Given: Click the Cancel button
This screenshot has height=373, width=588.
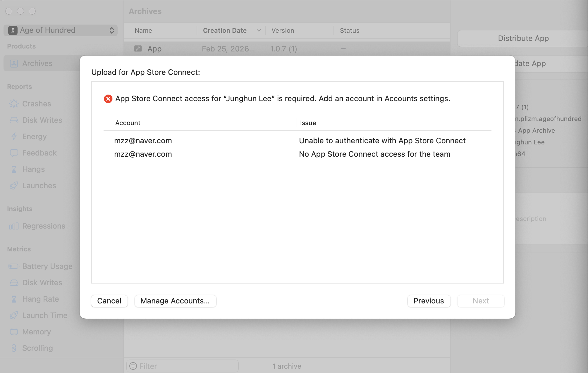Looking at the screenshot, I should (109, 301).
